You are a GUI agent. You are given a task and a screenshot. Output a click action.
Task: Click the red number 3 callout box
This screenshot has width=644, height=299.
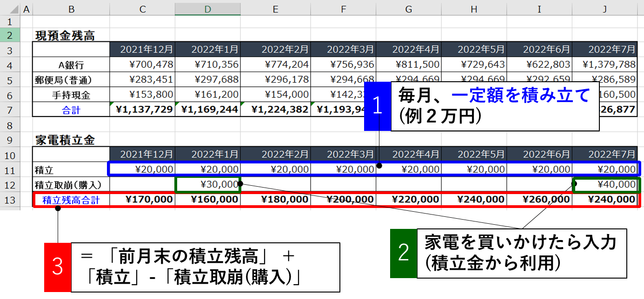(x=58, y=267)
